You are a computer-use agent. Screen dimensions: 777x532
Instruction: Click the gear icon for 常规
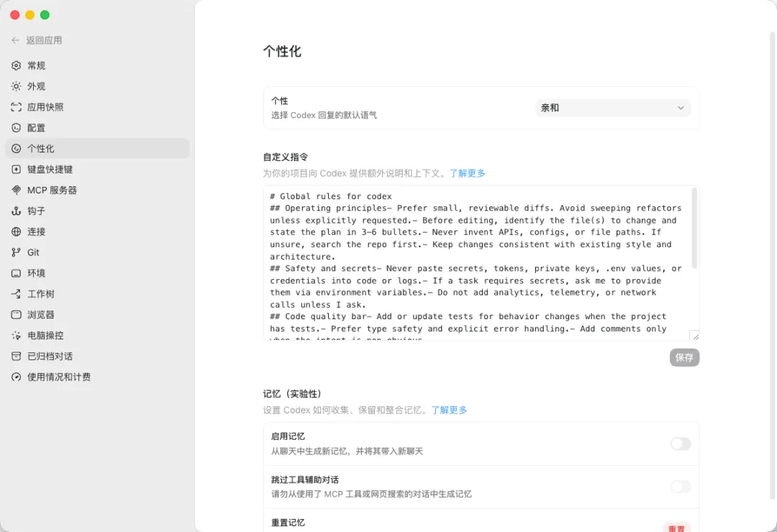[x=17, y=65]
